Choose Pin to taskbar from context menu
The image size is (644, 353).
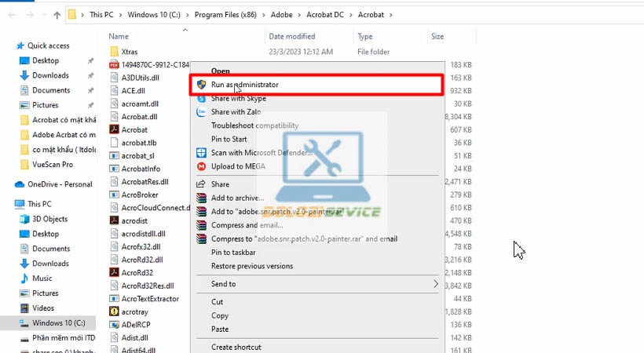tap(233, 253)
